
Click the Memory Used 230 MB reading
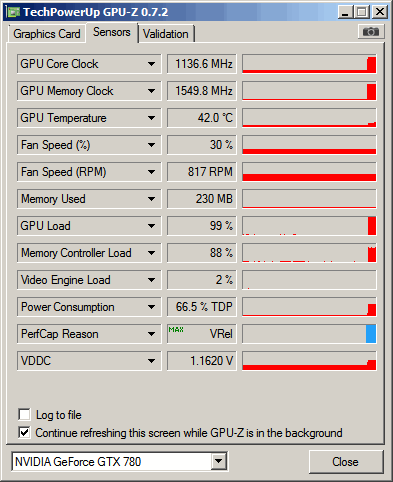click(x=202, y=199)
